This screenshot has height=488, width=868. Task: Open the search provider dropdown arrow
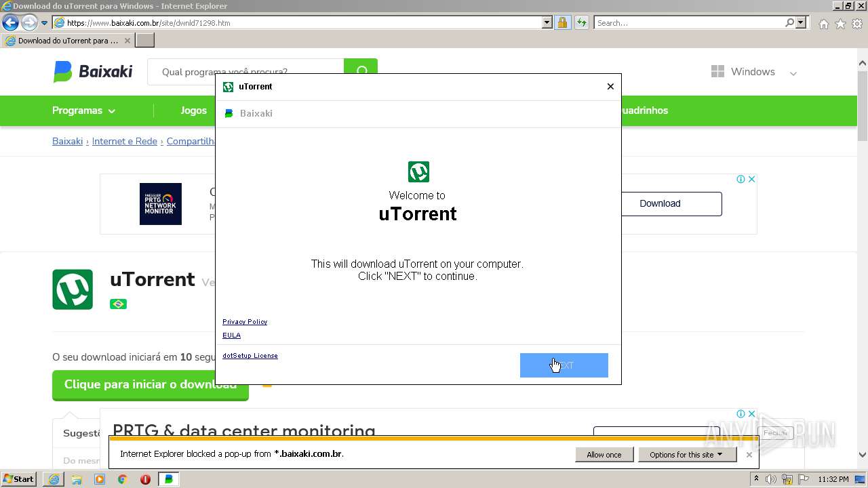(x=801, y=23)
